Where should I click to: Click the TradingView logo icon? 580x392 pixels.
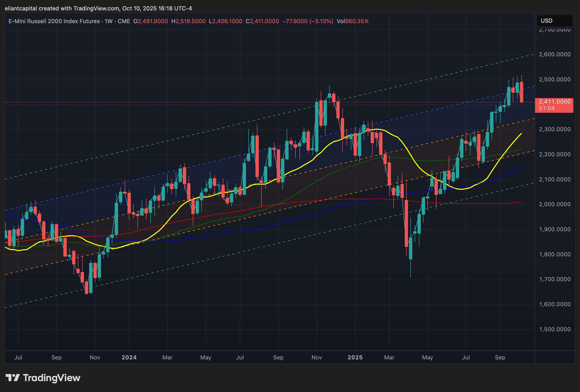tap(13, 378)
